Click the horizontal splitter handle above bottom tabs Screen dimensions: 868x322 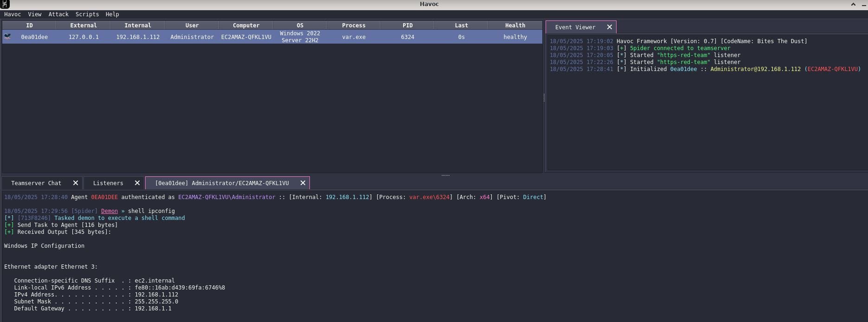click(445, 175)
